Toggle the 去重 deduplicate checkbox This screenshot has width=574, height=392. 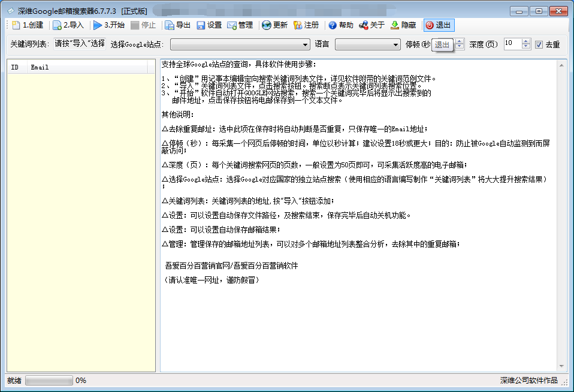pos(539,45)
